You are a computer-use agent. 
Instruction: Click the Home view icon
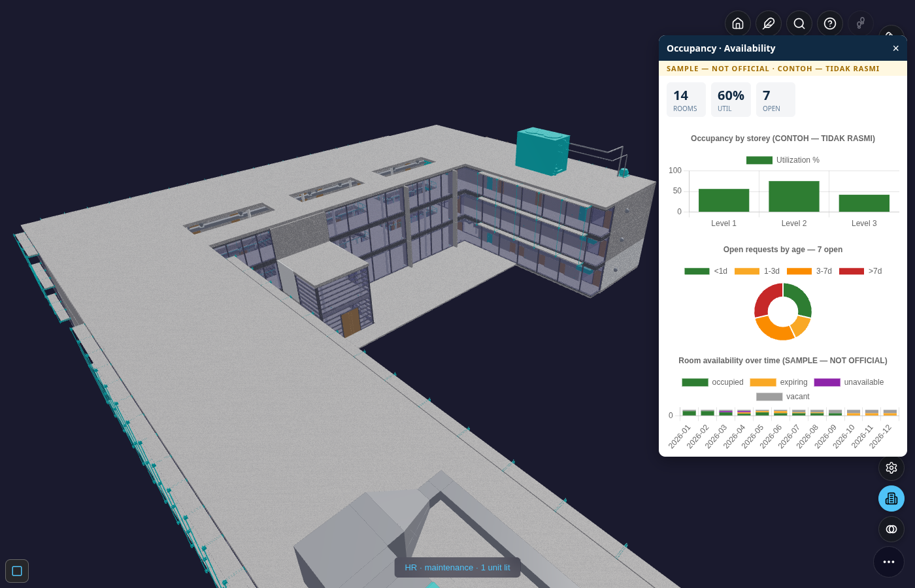coord(738,24)
